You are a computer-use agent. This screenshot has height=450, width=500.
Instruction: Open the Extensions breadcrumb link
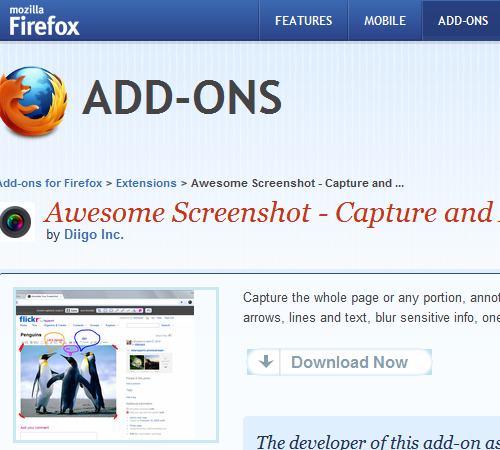coord(146,183)
